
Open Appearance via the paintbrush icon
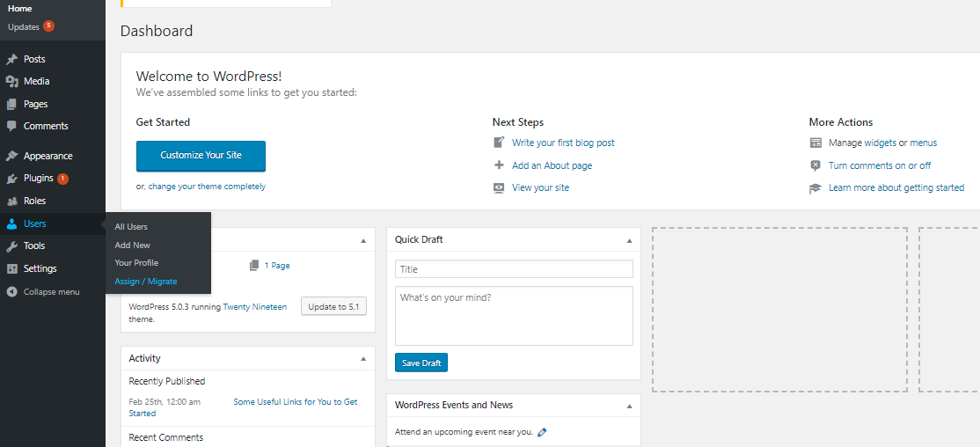(x=11, y=156)
